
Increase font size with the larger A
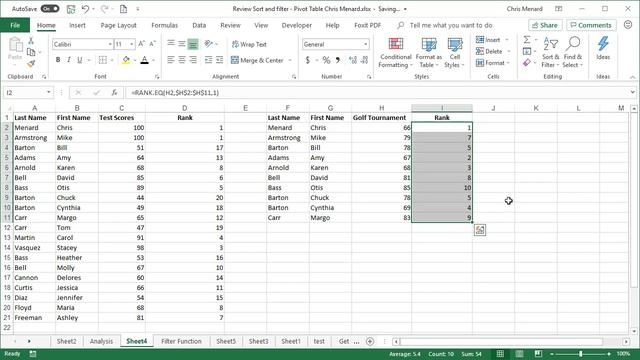pyautogui.click(x=141, y=44)
